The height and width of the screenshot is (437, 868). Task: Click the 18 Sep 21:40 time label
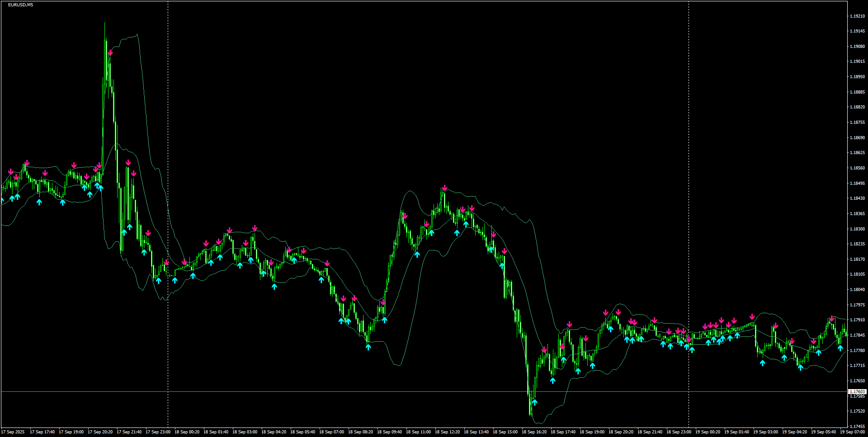click(650, 432)
